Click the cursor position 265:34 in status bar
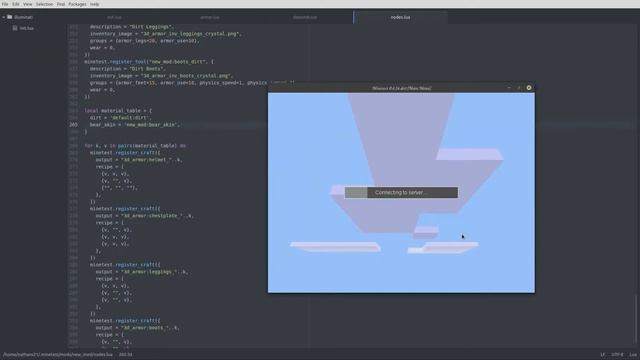The height and width of the screenshot is (360, 640). [x=126, y=355]
